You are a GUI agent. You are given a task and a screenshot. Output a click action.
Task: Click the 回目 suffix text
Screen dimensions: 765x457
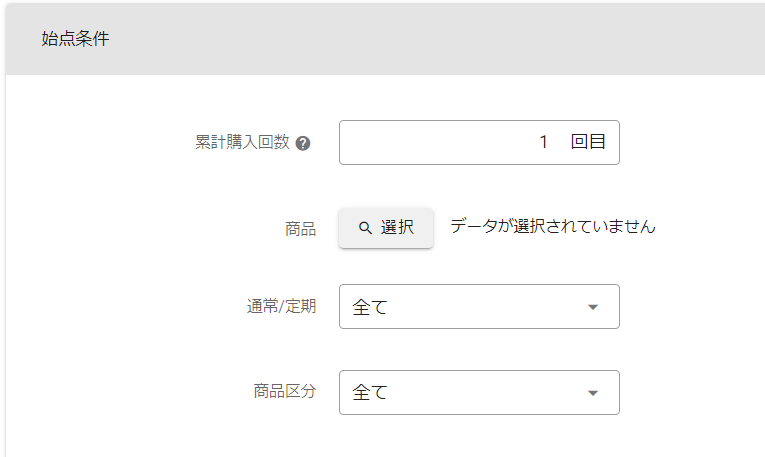[x=588, y=142]
